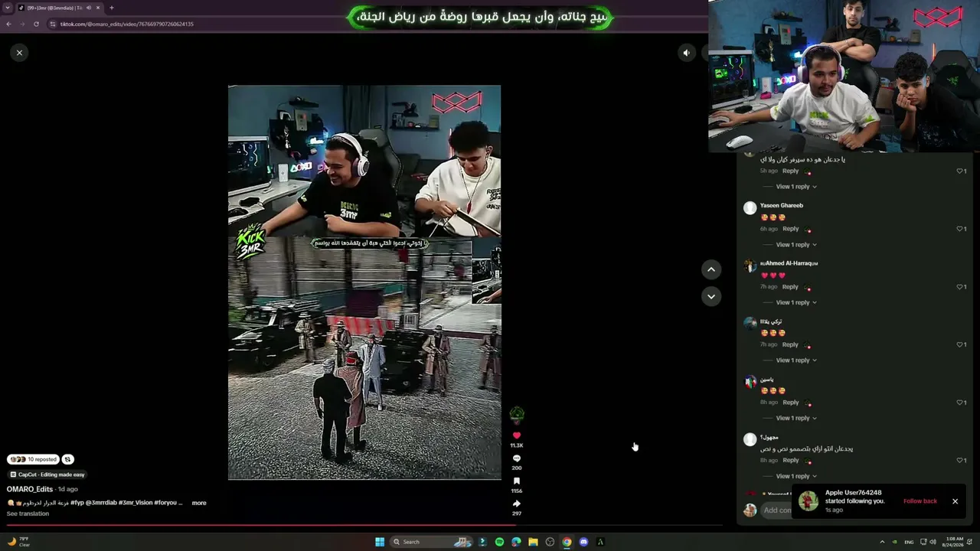Open the browser tab search dropdown

[8, 8]
